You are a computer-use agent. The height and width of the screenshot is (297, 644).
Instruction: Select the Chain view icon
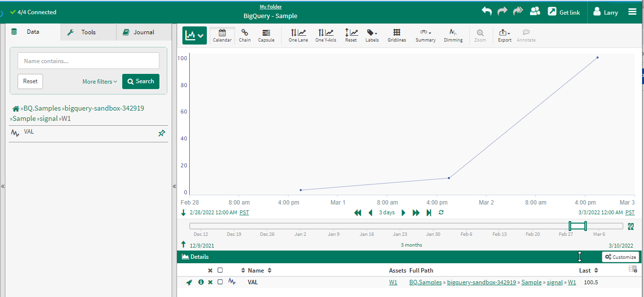[244, 35]
